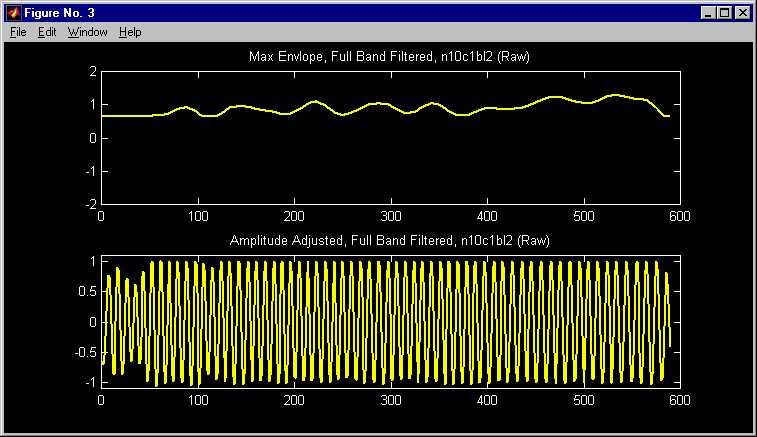Select the Amplitude Adjusted plot title
Screen dimensions: 757x437
[389, 241]
